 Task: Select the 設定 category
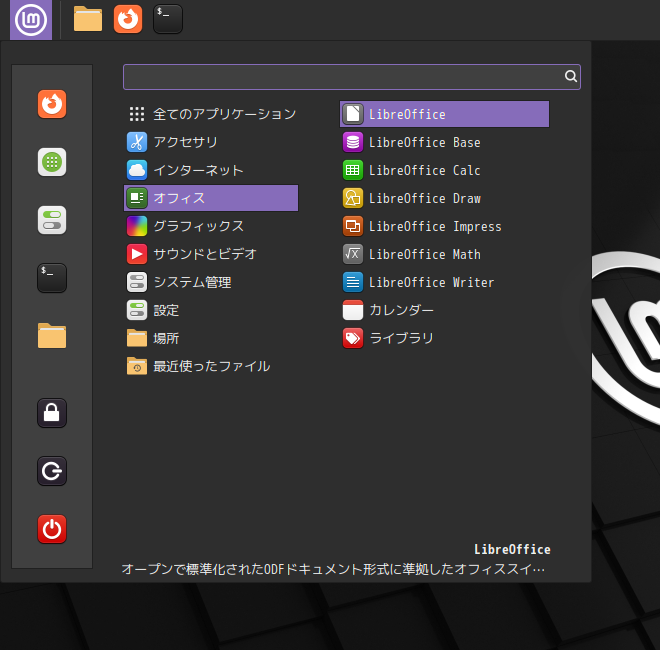(211, 310)
